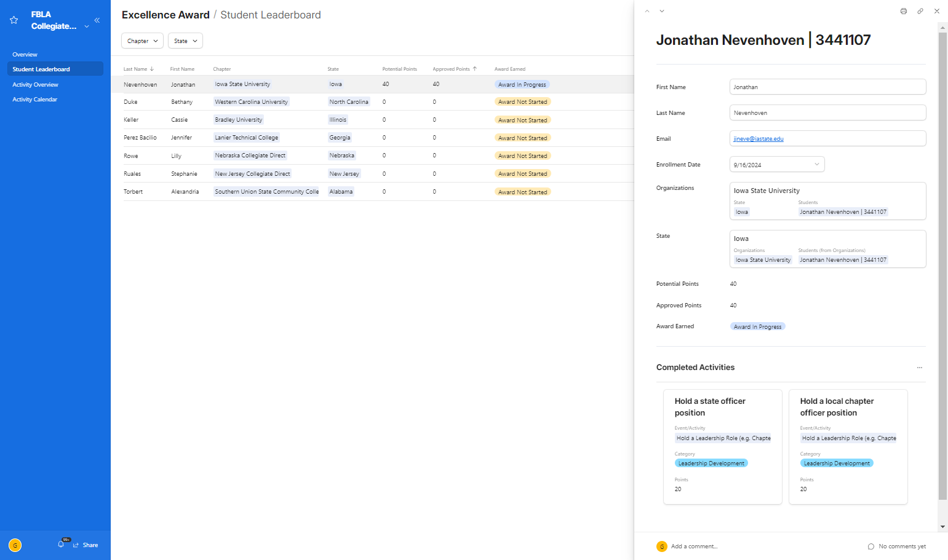Click Award In Progress badge in table

(x=522, y=85)
